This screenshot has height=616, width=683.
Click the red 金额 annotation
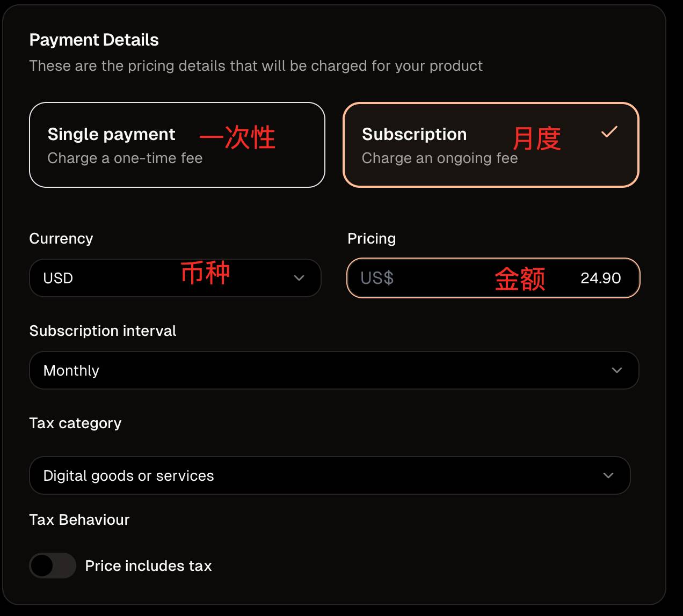pos(520,279)
